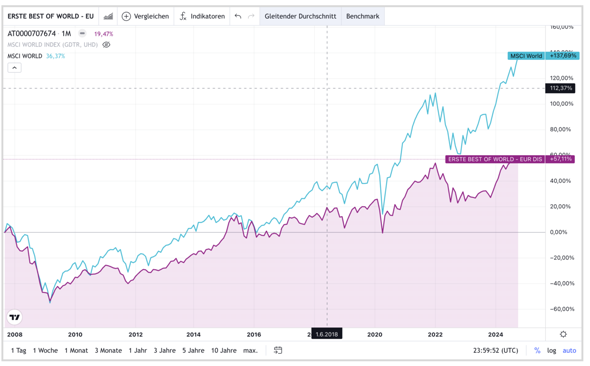Toggle log scale
The width and height of the screenshot is (590, 366).
(x=551, y=350)
